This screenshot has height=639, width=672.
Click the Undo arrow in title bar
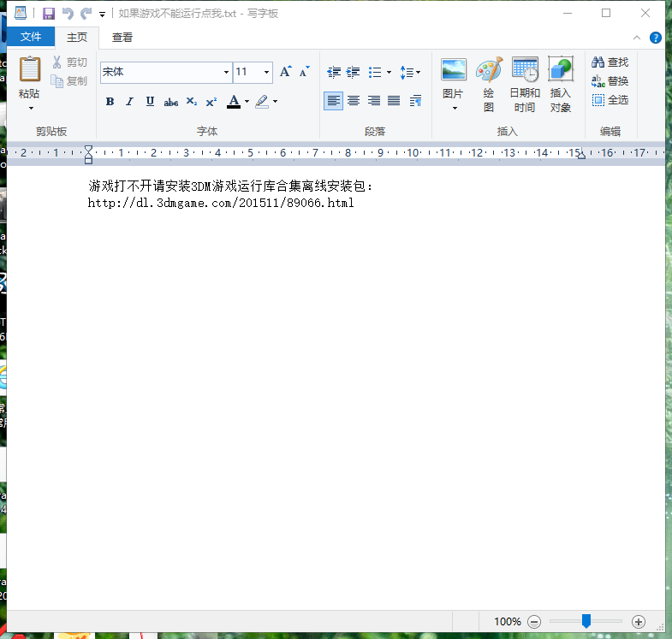68,14
